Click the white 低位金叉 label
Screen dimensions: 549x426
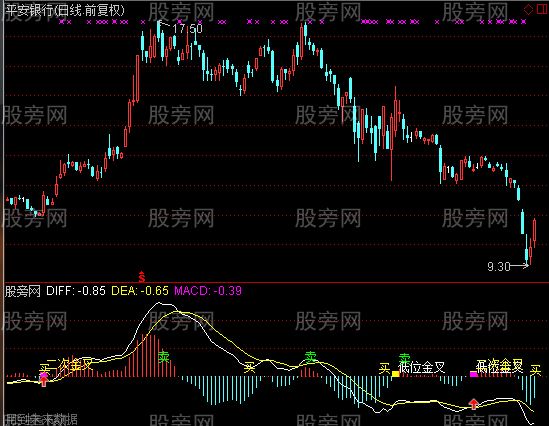(x=422, y=368)
